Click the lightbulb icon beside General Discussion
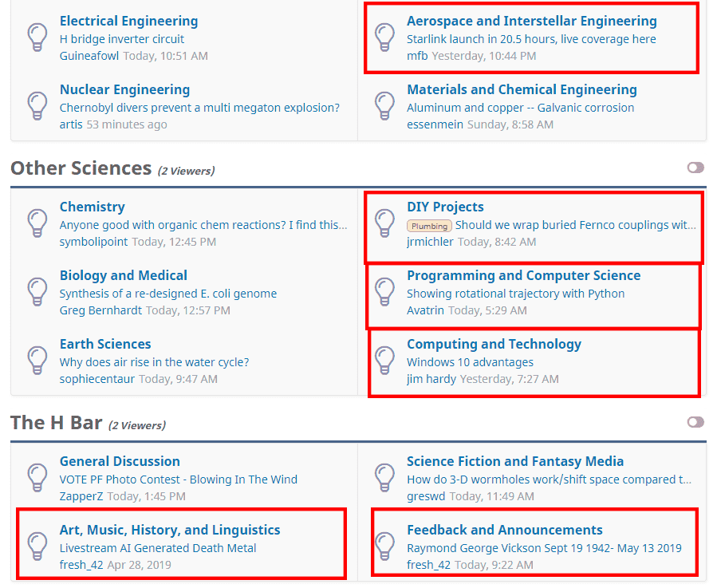The image size is (717, 588). point(37,478)
